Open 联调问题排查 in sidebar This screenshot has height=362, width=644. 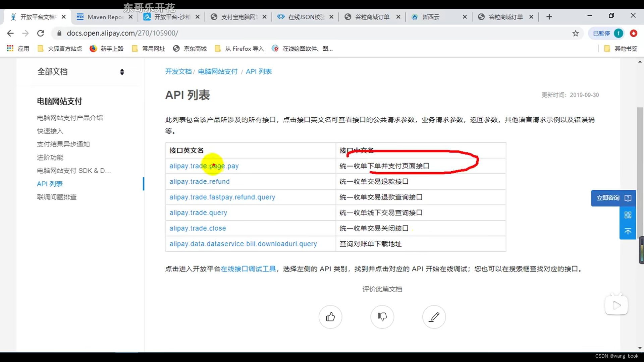(x=57, y=197)
